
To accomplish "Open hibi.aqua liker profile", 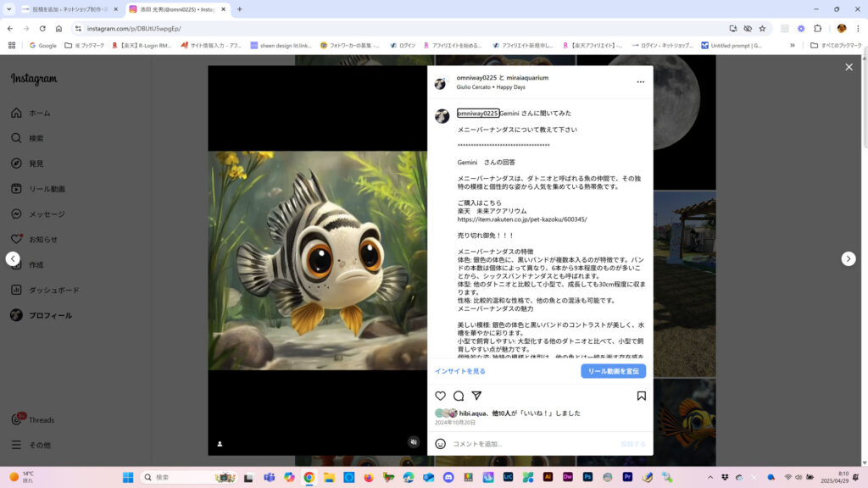I will point(472,413).
